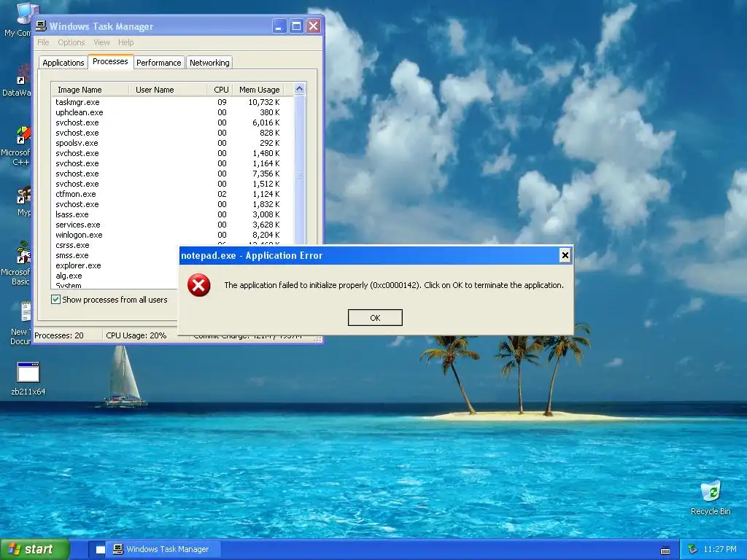The image size is (747, 560).
Task: Switch to the Performance tab
Action: tap(158, 63)
